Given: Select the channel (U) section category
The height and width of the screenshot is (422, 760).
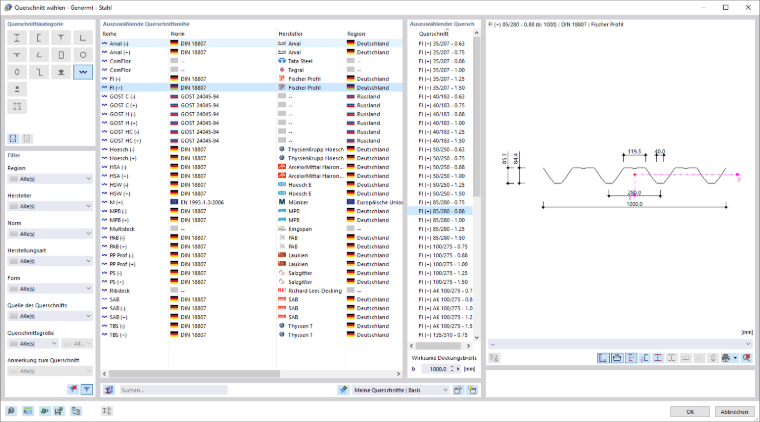Looking at the screenshot, I should 39,38.
